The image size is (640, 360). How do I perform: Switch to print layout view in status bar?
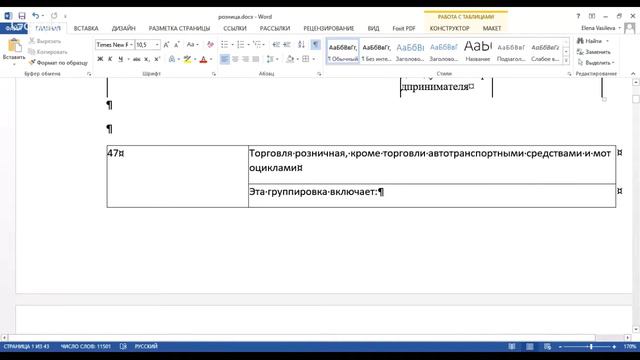[530, 347]
